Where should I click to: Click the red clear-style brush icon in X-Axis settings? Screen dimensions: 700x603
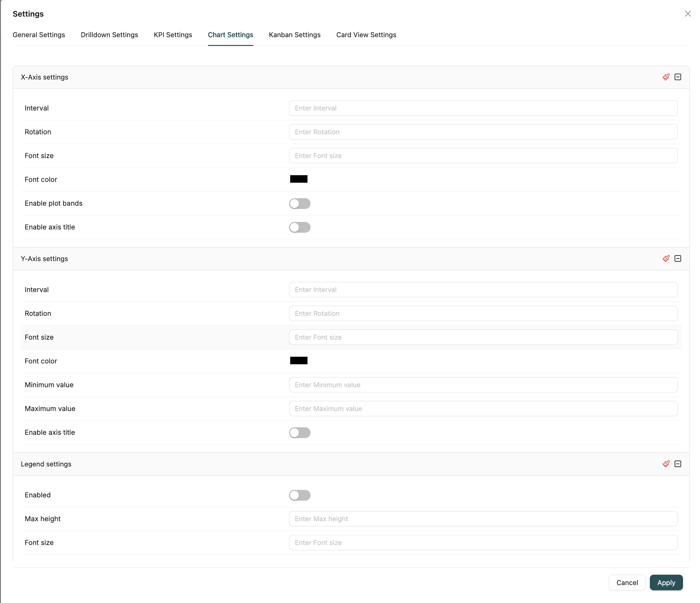coord(665,77)
